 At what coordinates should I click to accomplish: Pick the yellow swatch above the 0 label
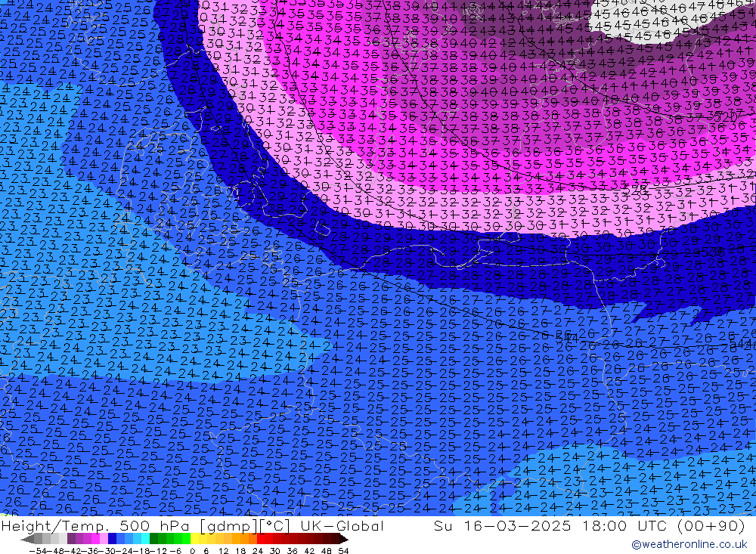[x=195, y=540]
